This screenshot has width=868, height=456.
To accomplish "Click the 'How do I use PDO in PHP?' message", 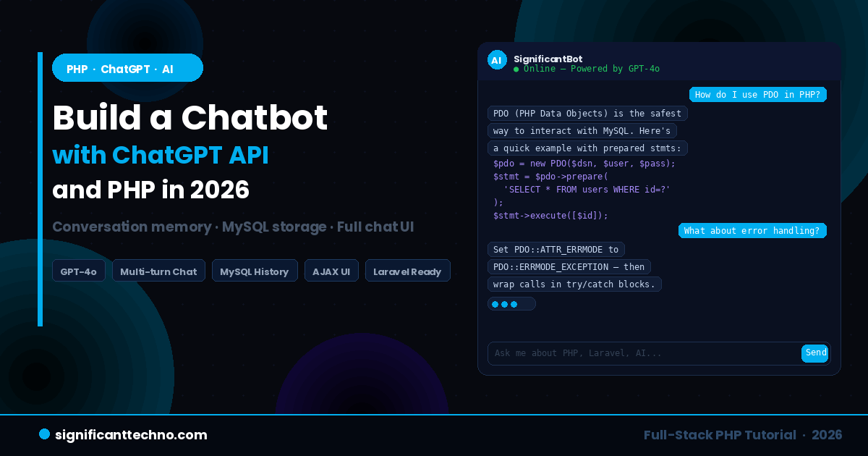I will click(x=758, y=95).
